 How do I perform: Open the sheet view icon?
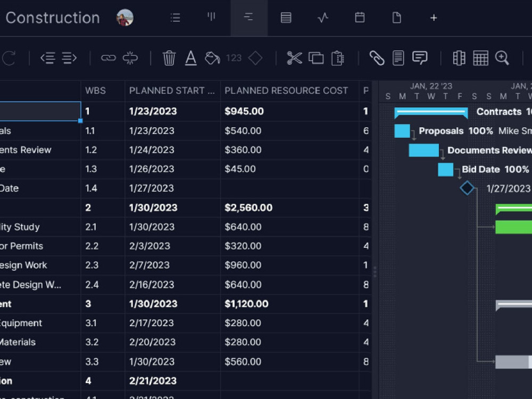coord(286,18)
